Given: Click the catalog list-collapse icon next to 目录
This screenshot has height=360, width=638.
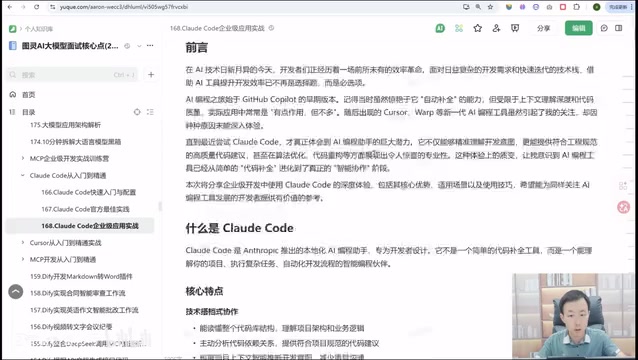Looking at the screenshot, I should [x=150, y=112].
